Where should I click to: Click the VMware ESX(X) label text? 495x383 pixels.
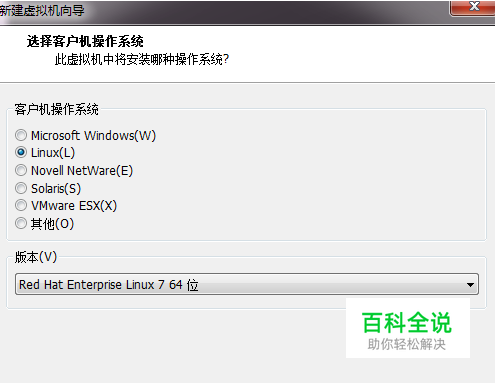74,206
